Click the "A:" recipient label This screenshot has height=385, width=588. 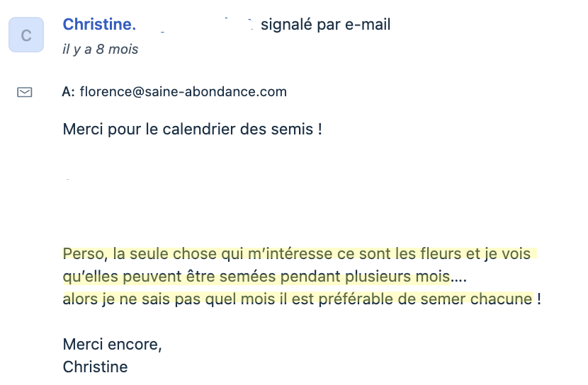click(69, 92)
